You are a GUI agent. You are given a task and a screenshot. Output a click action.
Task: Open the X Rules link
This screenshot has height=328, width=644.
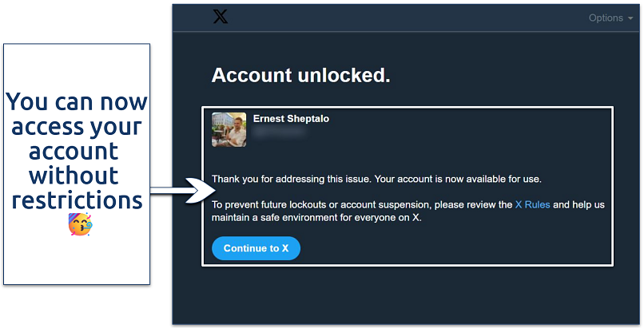(x=532, y=205)
